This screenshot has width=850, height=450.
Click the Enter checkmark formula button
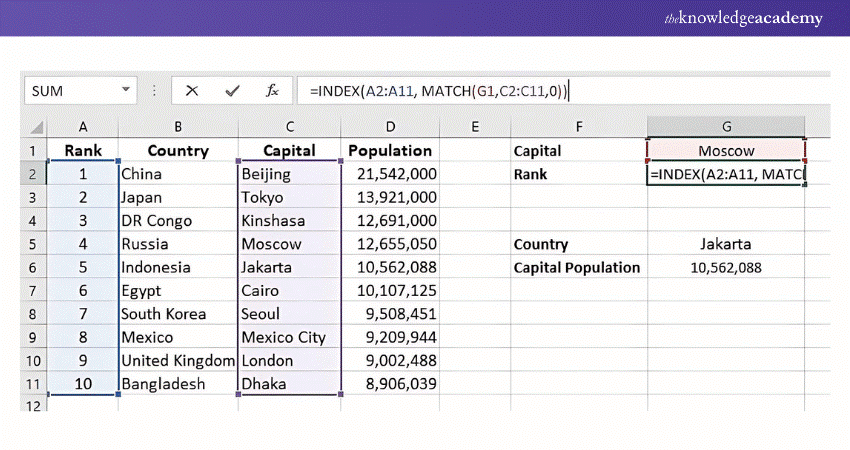tap(232, 90)
